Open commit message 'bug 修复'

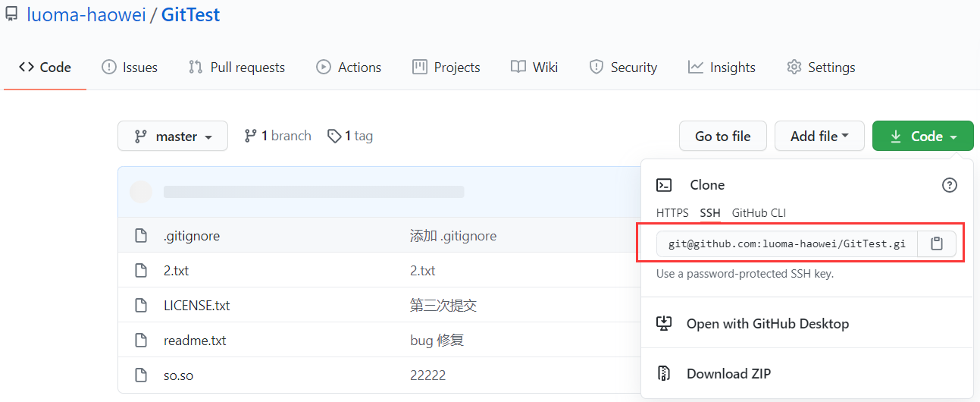pyautogui.click(x=437, y=341)
